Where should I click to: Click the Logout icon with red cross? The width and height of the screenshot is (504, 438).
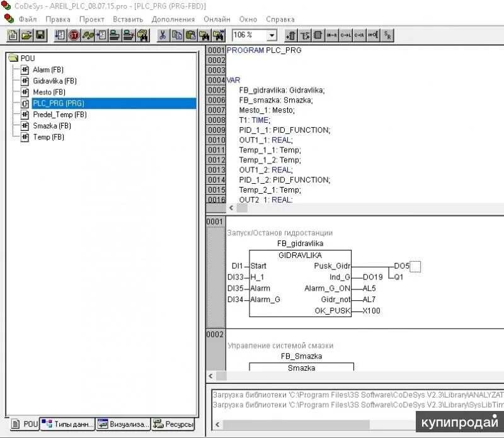point(129,35)
